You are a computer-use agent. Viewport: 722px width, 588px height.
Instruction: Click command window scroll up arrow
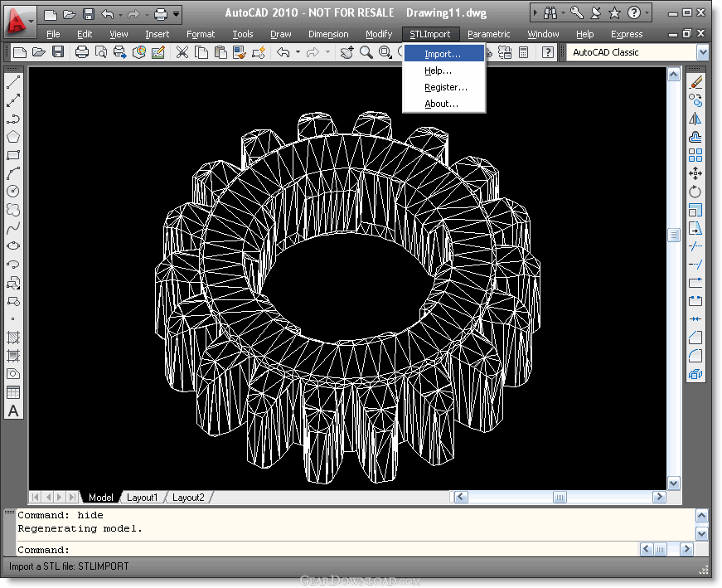coord(702,516)
